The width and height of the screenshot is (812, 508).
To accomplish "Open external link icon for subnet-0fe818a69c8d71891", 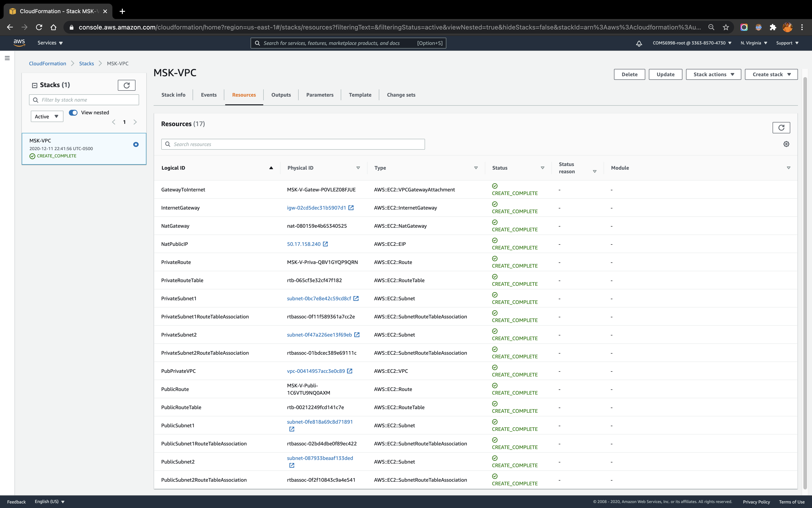I will (x=292, y=429).
